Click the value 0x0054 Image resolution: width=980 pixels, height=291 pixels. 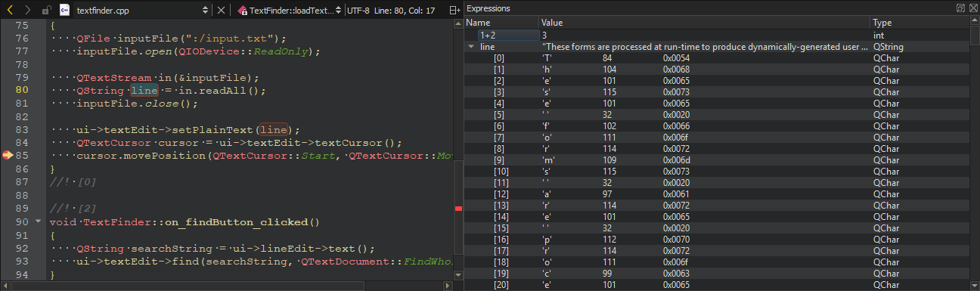coord(676,58)
